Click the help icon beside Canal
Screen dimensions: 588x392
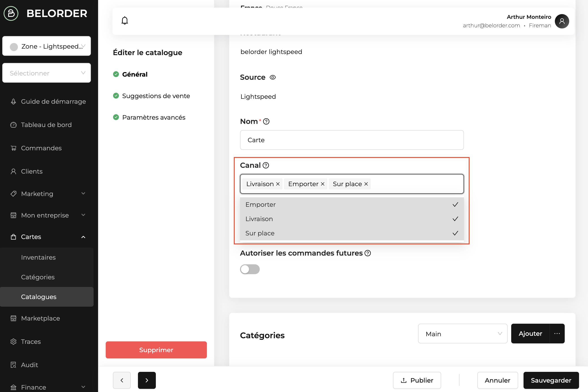(x=266, y=166)
